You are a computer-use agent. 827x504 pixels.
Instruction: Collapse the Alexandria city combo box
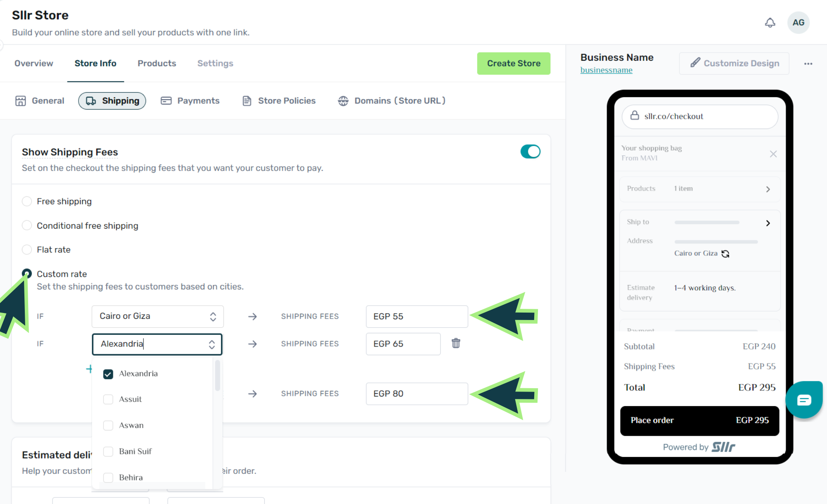pyautogui.click(x=212, y=344)
